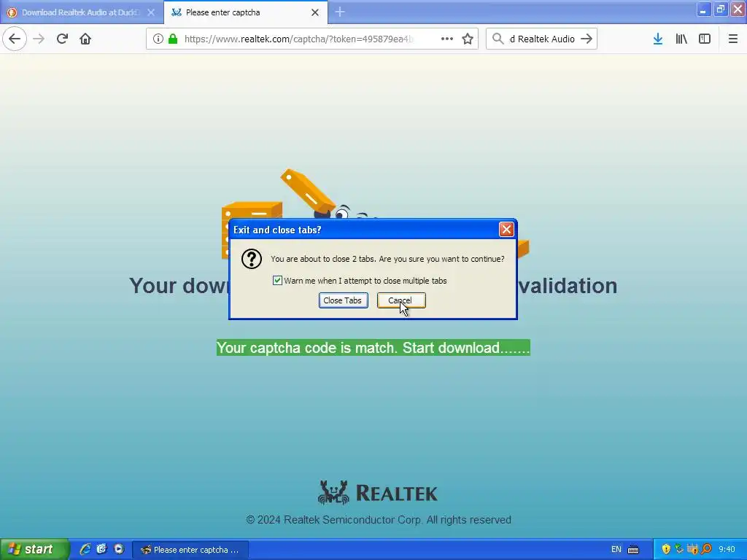
Task: Click the Realtek Audio search field
Action: click(x=542, y=39)
